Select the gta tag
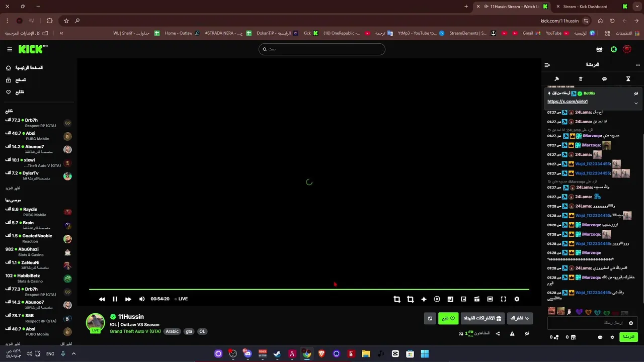Image resolution: width=644 pixels, height=362 pixels. 189,331
